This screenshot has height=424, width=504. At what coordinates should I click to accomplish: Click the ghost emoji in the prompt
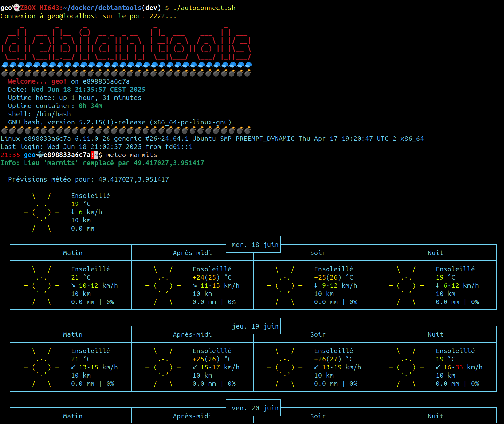pos(16,7)
